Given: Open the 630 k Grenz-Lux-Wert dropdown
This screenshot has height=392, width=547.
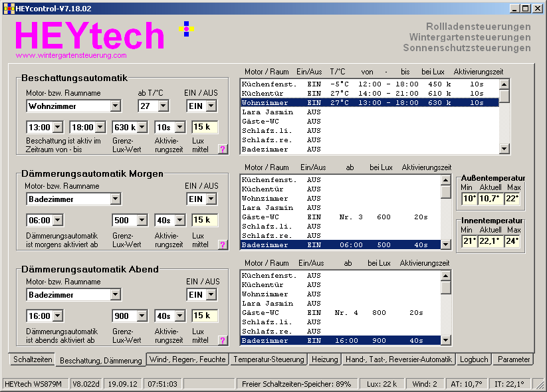Looking at the screenshot, I should (x=142, y=128).
